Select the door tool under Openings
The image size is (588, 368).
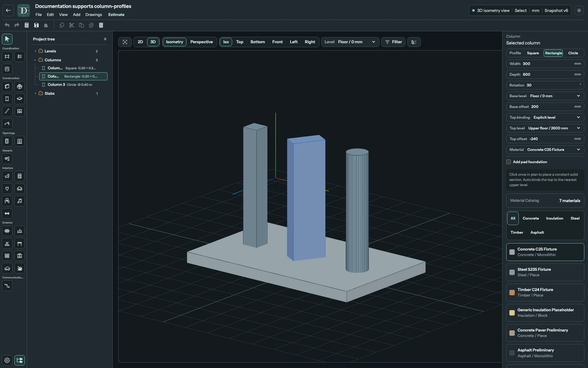point(7,141)
